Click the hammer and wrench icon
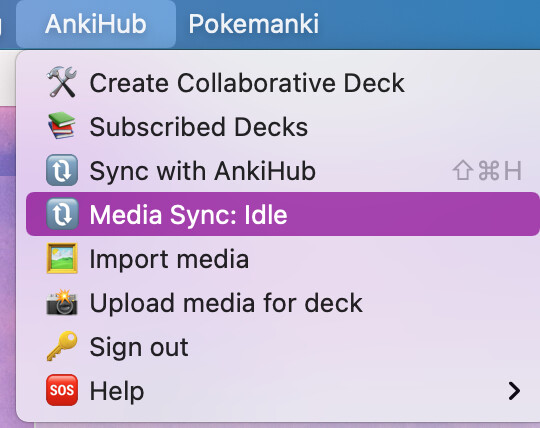This screenshot has height=428, width=540. click(62, 82)
